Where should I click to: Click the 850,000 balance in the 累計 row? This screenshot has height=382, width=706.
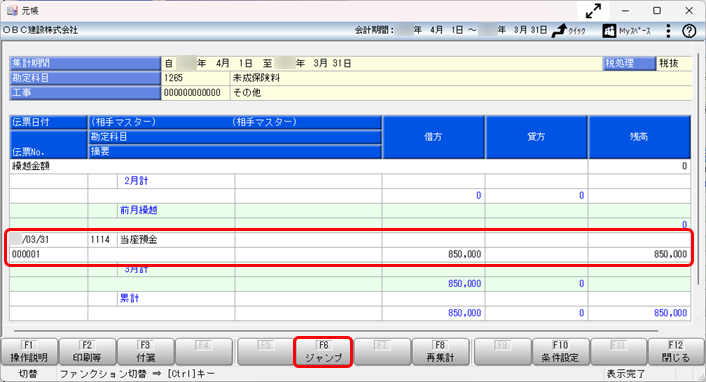670,313
